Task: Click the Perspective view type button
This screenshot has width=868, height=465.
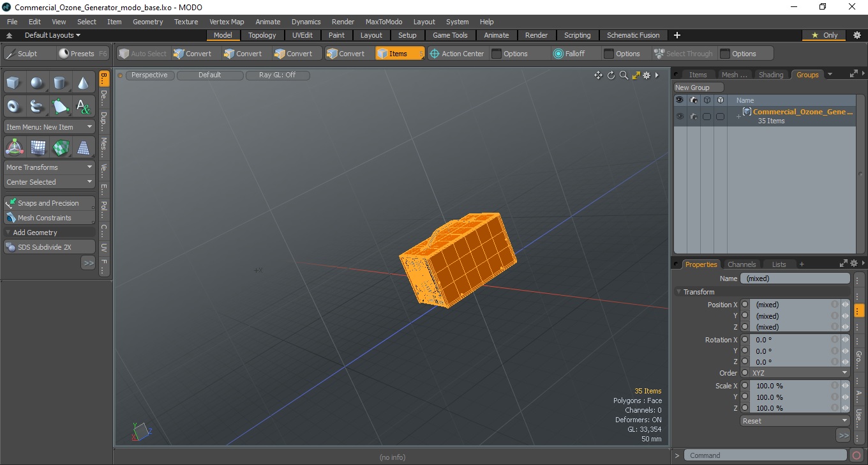Action: tap(149, 75)
